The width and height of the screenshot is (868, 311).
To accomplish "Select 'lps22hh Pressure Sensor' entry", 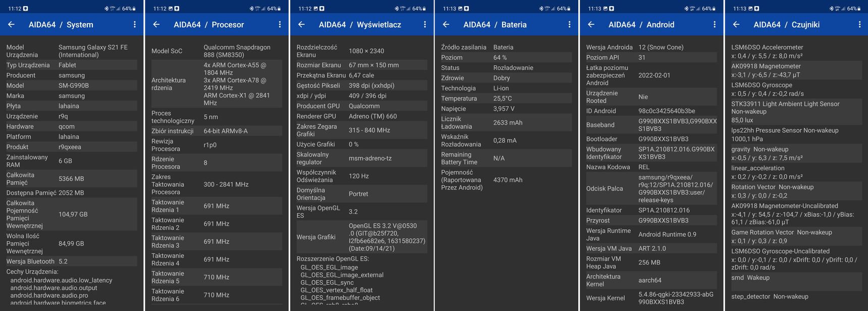I will pos(796,134).
